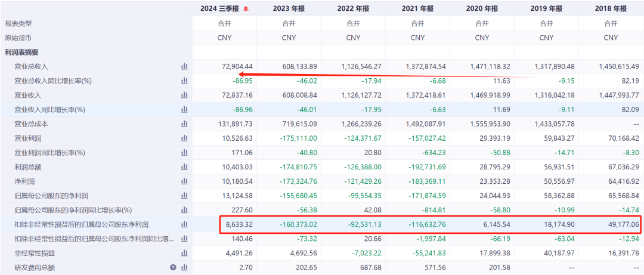Show chart for 营业利润 row
The width and height of the screenshot is (644, 275).
[184, 138]
